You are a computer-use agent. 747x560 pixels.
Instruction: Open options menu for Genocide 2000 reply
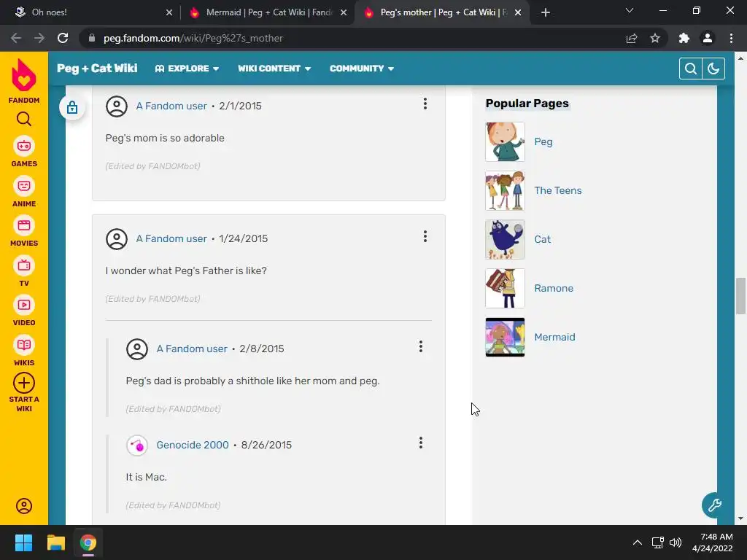(421, 443)
